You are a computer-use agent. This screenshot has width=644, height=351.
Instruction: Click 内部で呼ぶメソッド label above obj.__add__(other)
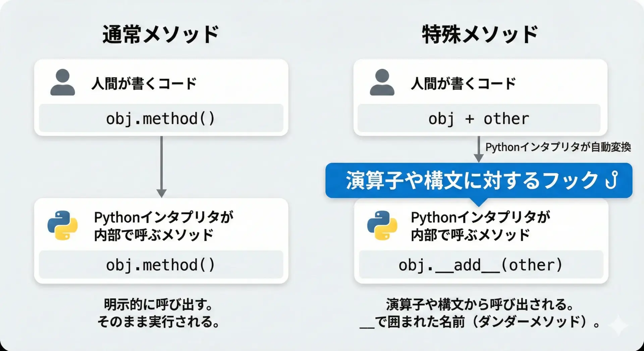[x=471, y=235]
